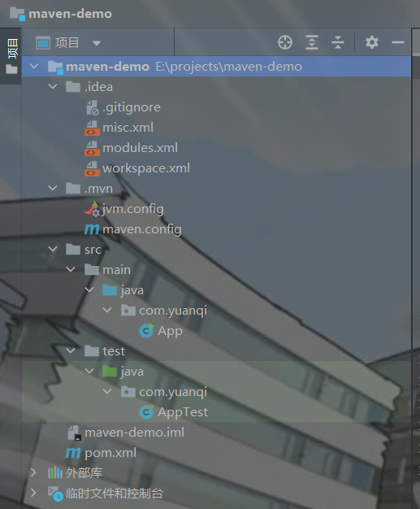This screenshot has width=420, height=509.
Task: Collapse the green java folder under test
Action: pos(89,371)
